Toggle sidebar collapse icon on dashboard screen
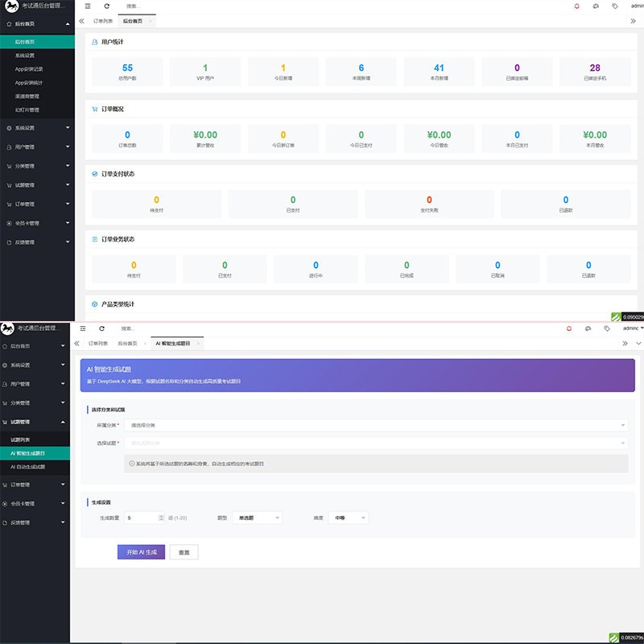Screen dimensions: 644x644 pyautogui.click(x=88, y=6)
